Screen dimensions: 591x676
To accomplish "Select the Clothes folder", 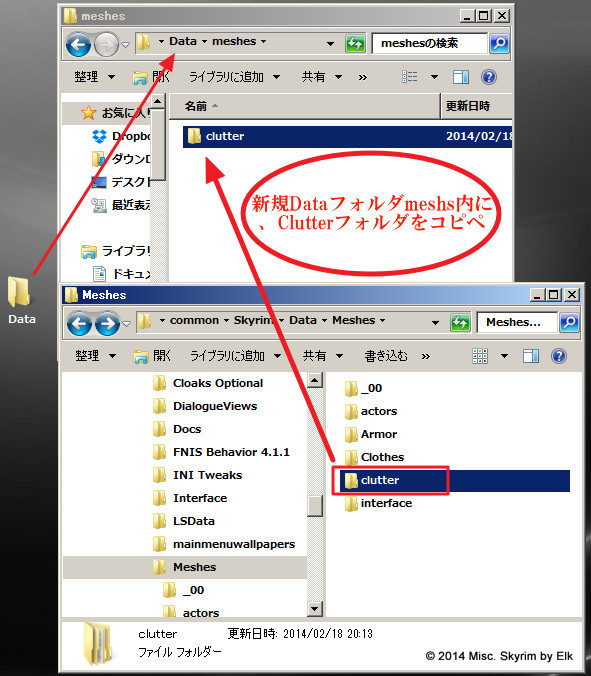I will pos(374,457).
